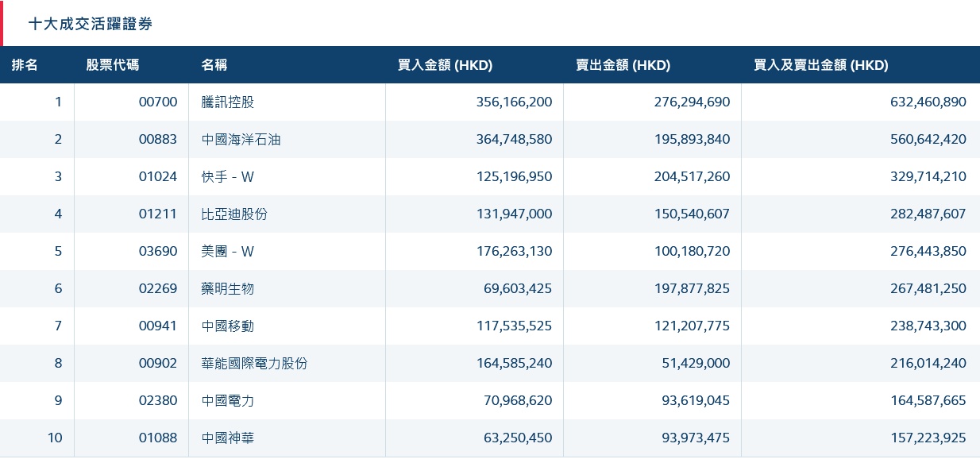The height and width of the screenshot is (459, 980).
Task: Click the 買入及賣出金額 (HKD) column header
Action: tap(820, 65)
